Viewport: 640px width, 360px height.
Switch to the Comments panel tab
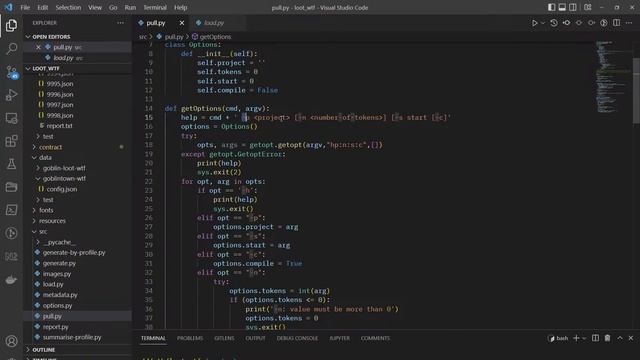pos(375,338)
